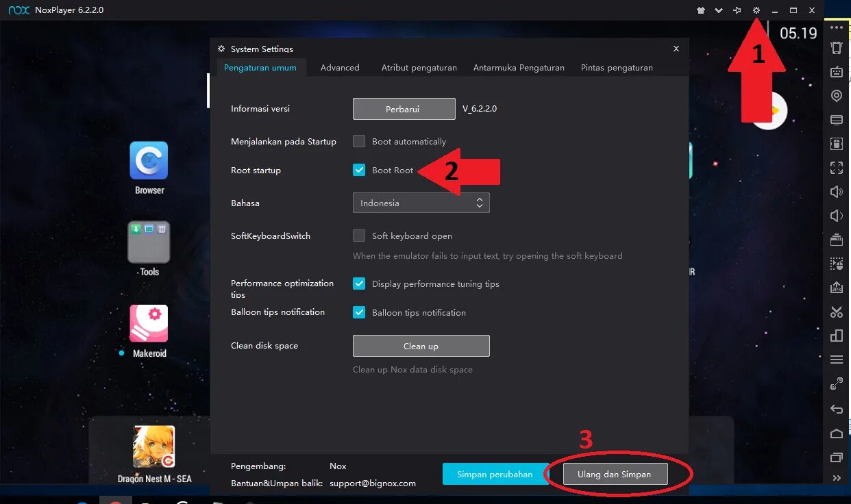Viewport: 851px width, 504px height.
Task: Click the controller settings icon in sidebar
Action: pyautogui.click(x=837, y=144)
